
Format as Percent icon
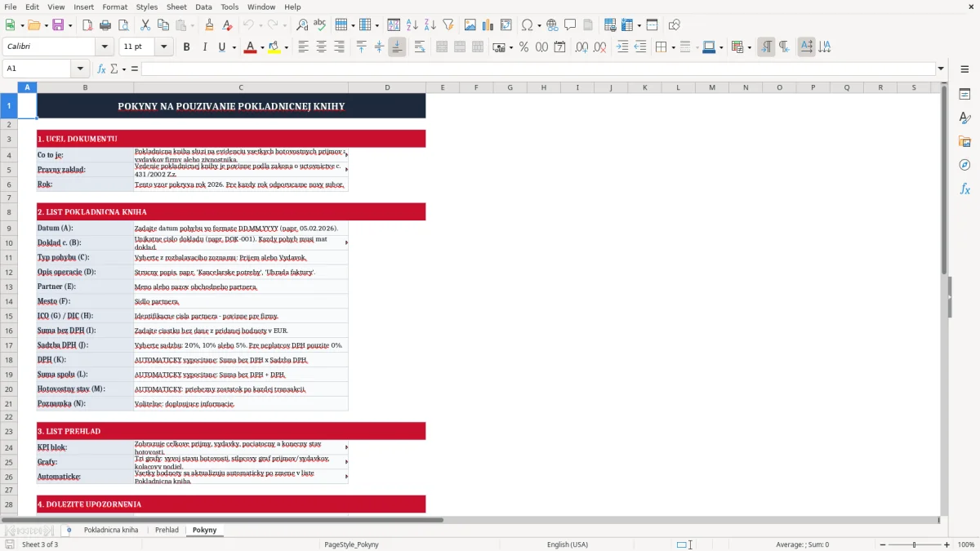click(x=523, y=47)
